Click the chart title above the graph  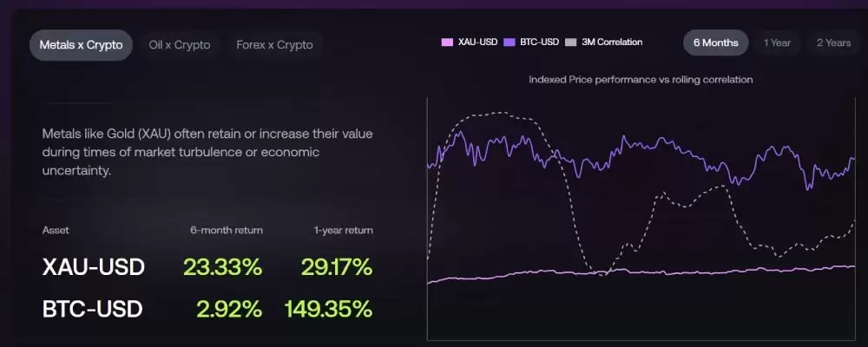(641, 79)
